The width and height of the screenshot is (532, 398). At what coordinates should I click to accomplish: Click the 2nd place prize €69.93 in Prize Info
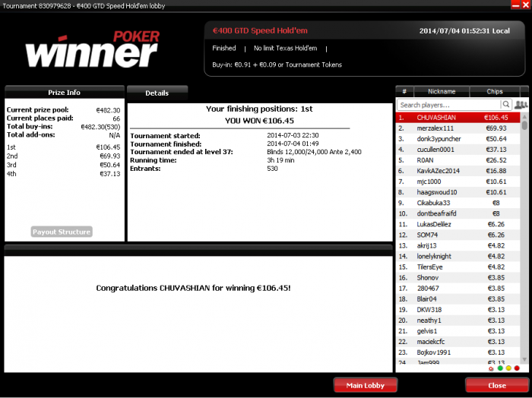tap(110, 156)
